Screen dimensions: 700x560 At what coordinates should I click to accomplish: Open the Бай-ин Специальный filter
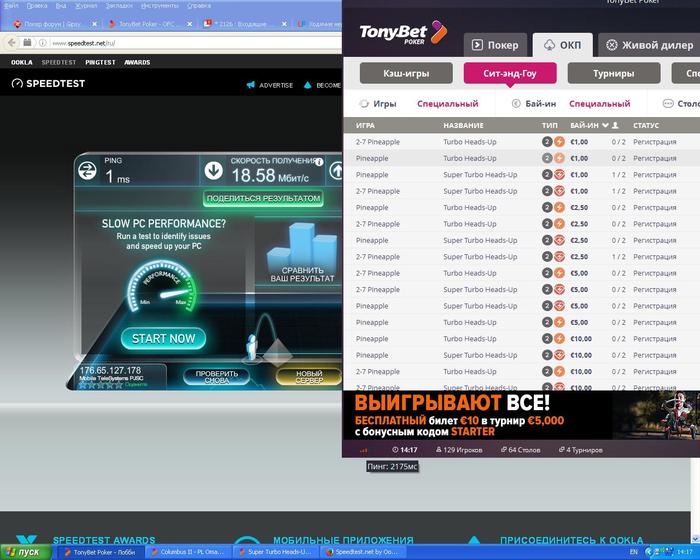pyautogui.click(x=599, y=104)
